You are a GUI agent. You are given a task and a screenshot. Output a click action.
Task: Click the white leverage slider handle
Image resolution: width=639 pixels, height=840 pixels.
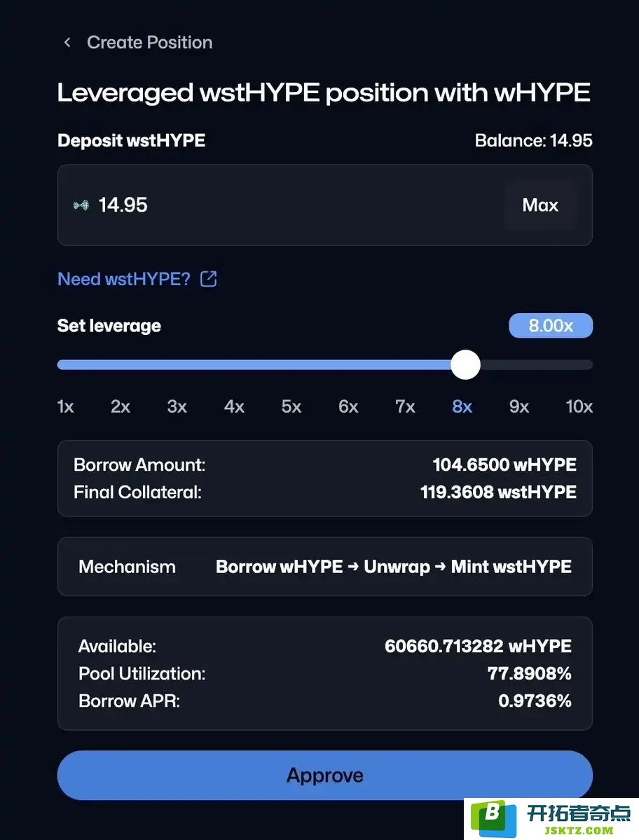(465, 365)
